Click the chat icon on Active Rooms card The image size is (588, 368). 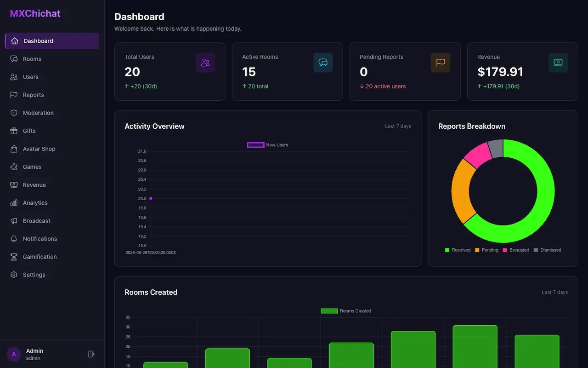point(323,63)
